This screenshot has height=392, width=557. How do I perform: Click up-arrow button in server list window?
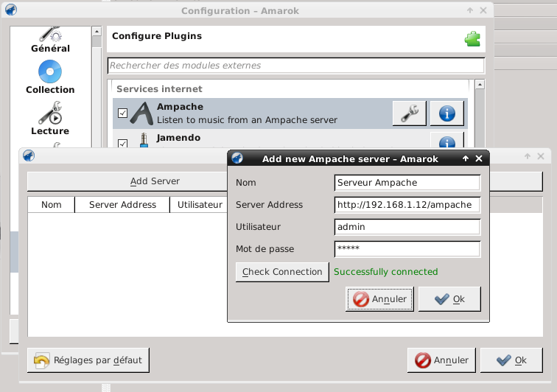(x=528, y=156)
